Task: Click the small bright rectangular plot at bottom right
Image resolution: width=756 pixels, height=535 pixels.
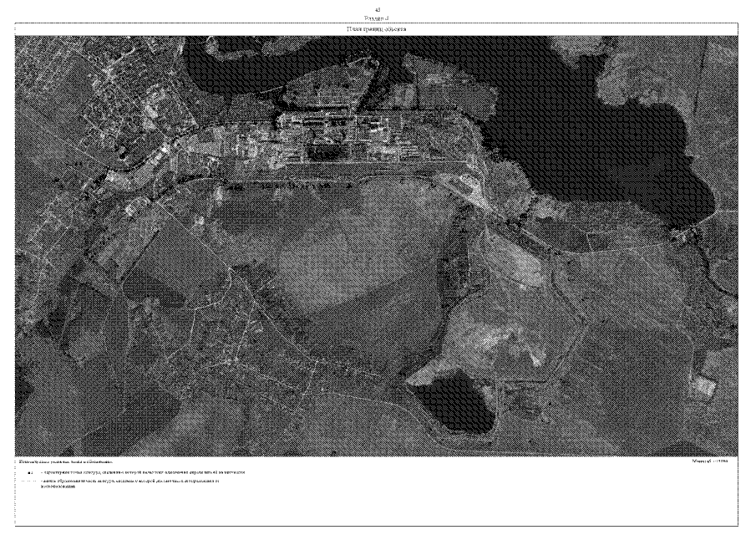Action: click(708, 385)
